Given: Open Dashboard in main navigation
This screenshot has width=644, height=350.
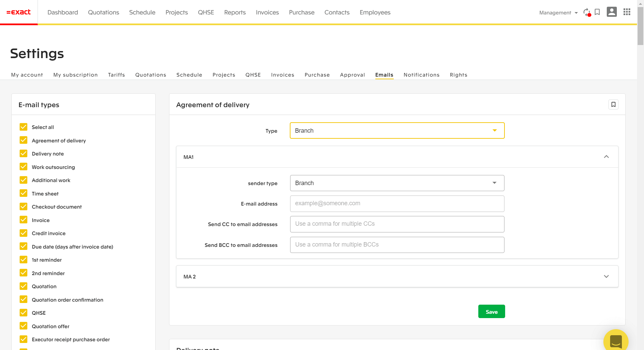Looking at the screenshot, I should [63, 12].
